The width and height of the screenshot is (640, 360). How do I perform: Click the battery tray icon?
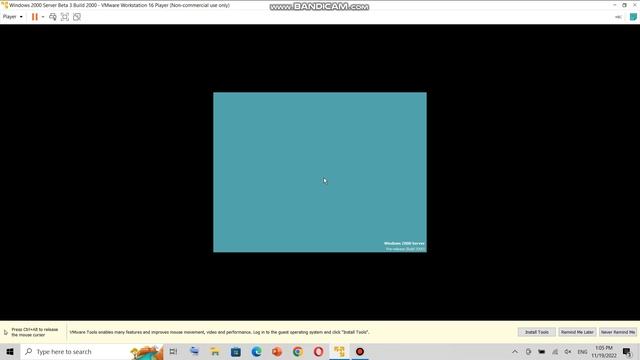point(541,351)
